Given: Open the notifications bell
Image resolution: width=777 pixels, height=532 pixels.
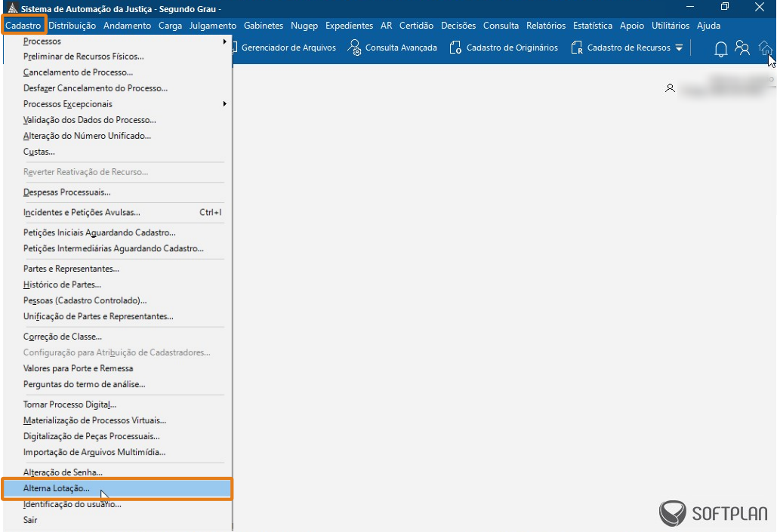Looking at the screenshot, I should tap(720, 48).
